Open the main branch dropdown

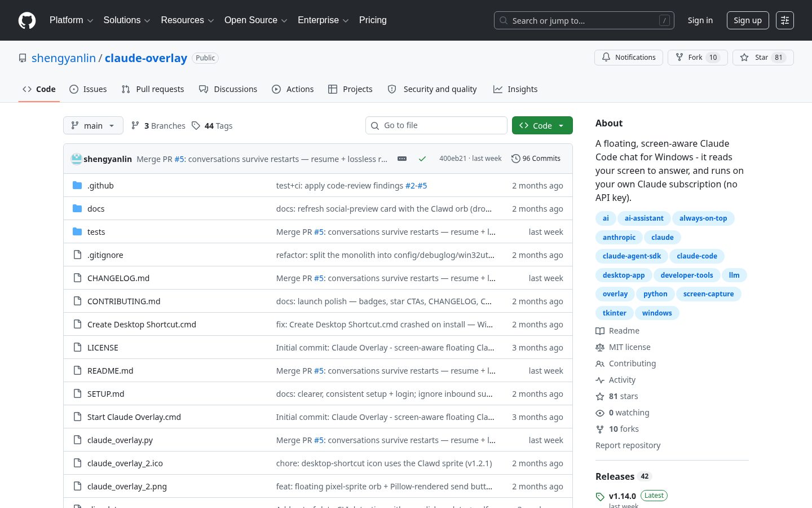(93, 125)
